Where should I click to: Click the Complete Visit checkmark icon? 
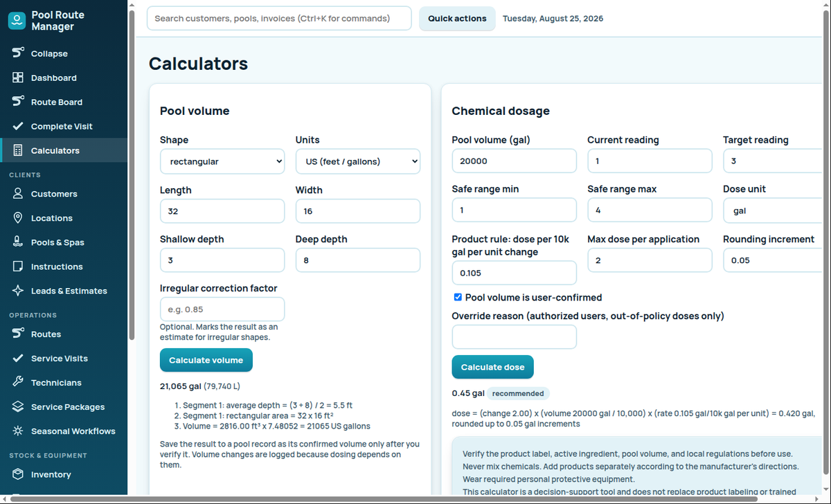click(18, 126)
